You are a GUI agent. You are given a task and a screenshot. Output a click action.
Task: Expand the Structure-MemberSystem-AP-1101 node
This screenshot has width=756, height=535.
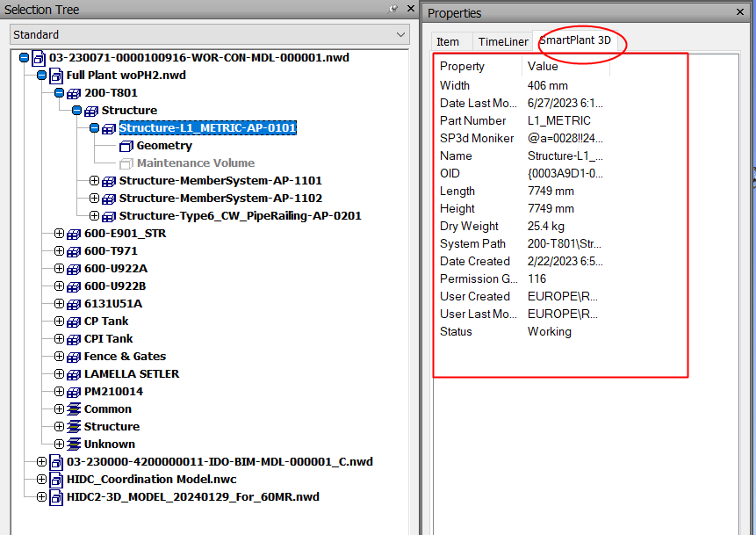coord(95,181)
